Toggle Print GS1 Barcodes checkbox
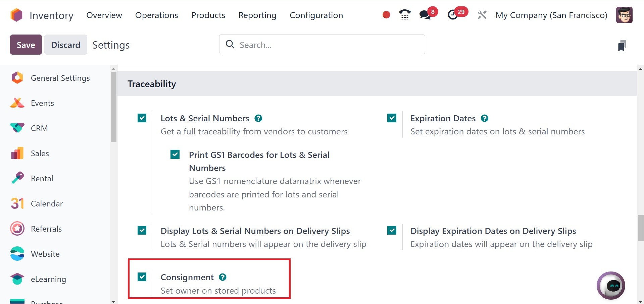 175,155
